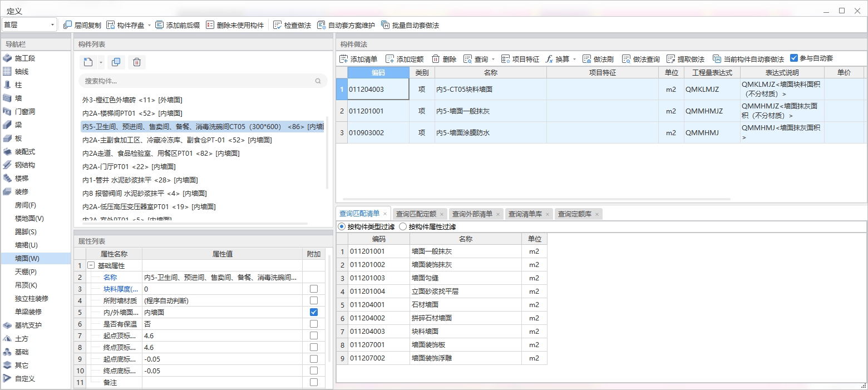Viewport: 868px width, 390px height.
Task: Select 墙面(W) under 装修
Action: pyautogui.click(x=36, y=259)
